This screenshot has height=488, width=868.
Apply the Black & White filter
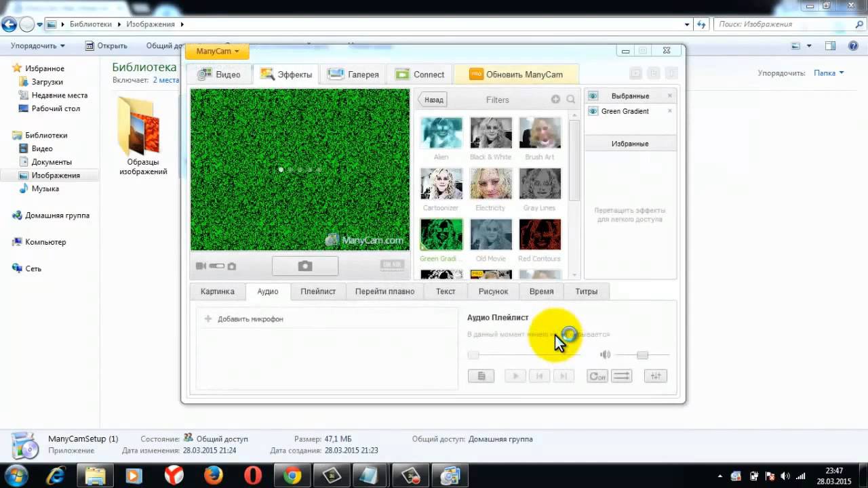[490, 133]
